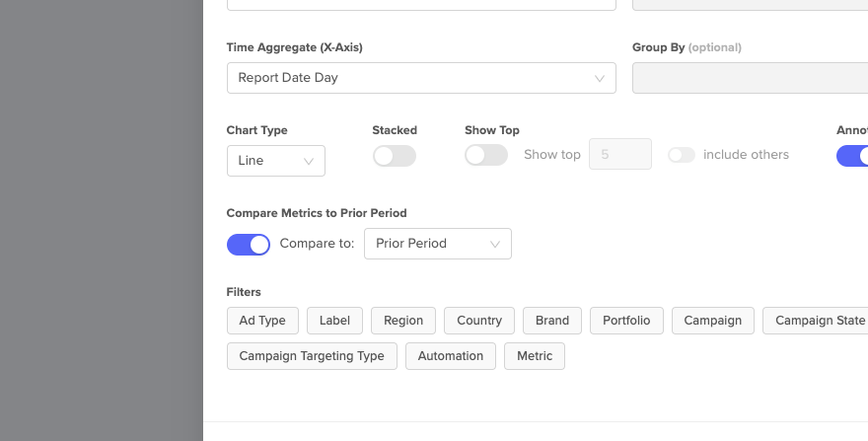Screen dimensions: 868x441
Task: Choose the Automation filter
Action: tap(451, 356)
